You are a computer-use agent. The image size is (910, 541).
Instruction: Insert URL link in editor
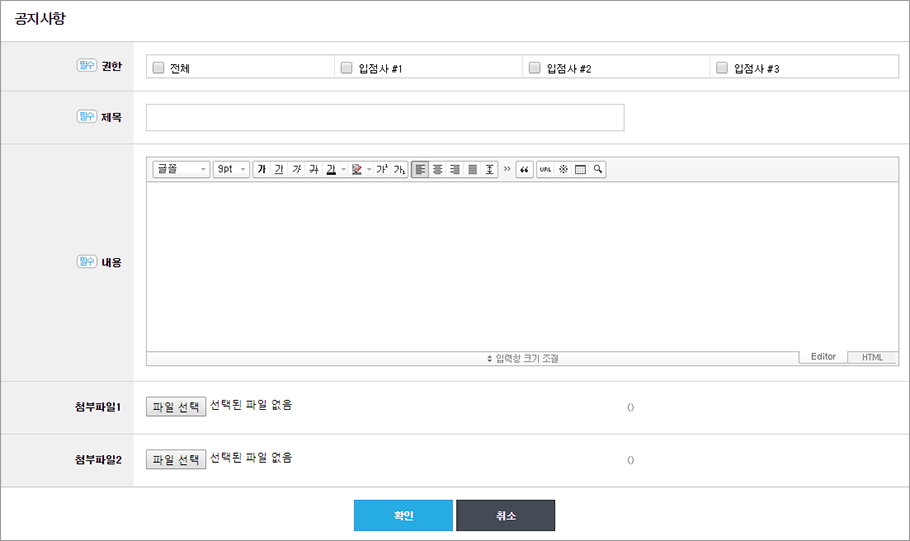click(546, 169)
